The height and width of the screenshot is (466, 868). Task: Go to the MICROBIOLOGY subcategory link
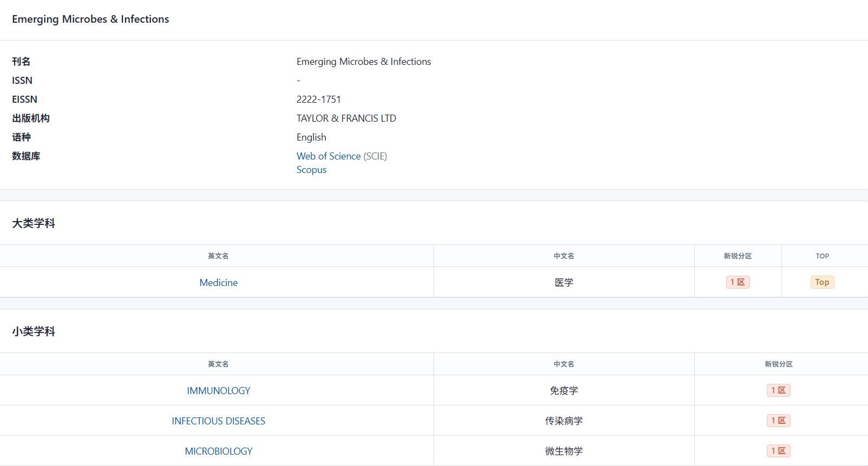pyautogui.click(x=219, y=451)
